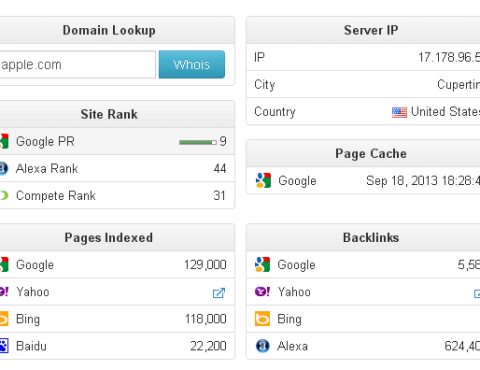The height and width of the screenshot is (370, 480).
Task: Click the Compete Rank label
Action: coord(56,196)
